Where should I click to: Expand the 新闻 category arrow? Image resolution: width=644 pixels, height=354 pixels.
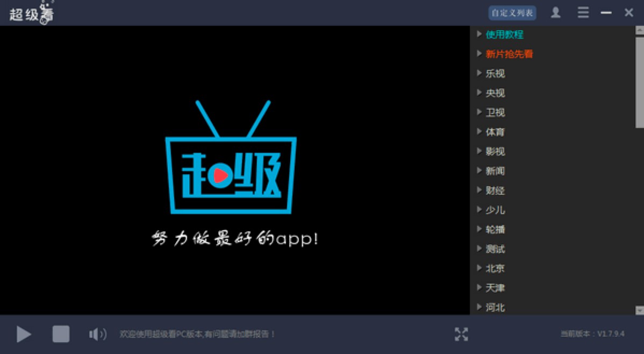click(x=479, y=170)
